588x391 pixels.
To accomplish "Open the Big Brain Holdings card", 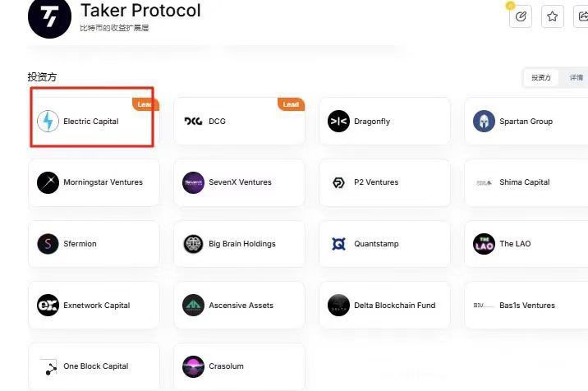I will tap(239, 244).
